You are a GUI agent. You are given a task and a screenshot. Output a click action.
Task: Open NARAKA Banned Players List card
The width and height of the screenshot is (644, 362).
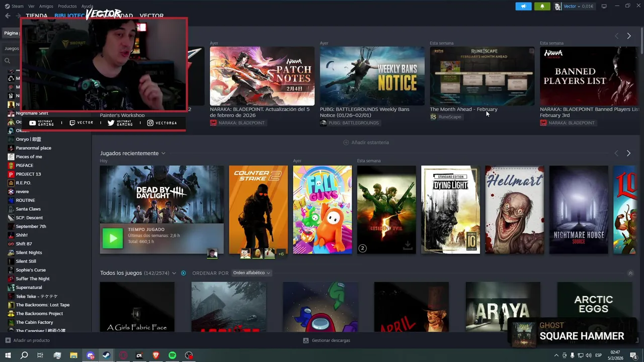pos(590,76)
